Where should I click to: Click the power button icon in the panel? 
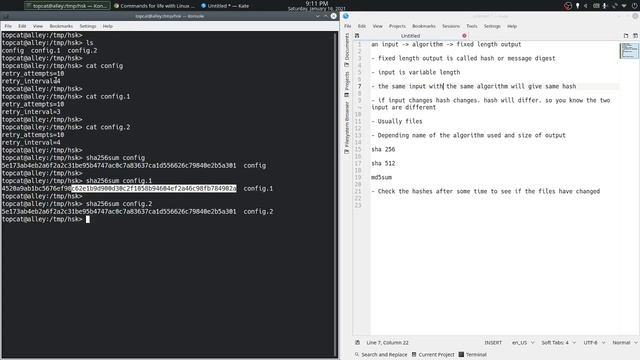[635, 6]
